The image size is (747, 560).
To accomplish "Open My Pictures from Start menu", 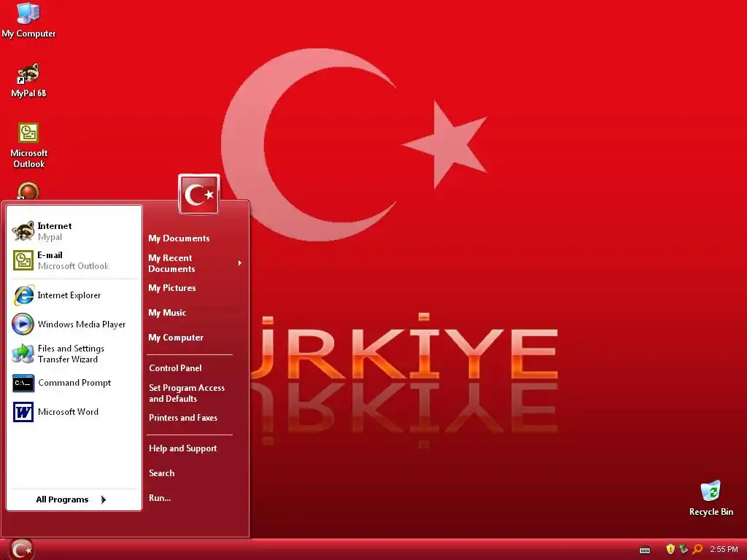I will (x=172, y=288).
